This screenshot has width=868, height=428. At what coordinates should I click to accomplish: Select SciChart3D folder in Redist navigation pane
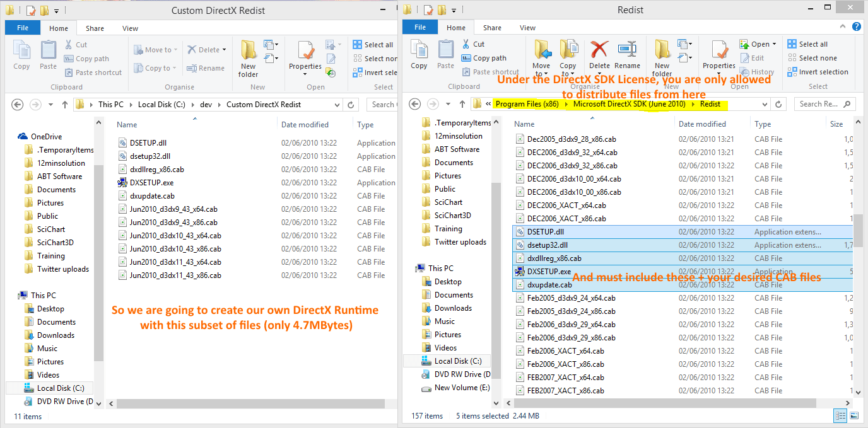(452, 216)
